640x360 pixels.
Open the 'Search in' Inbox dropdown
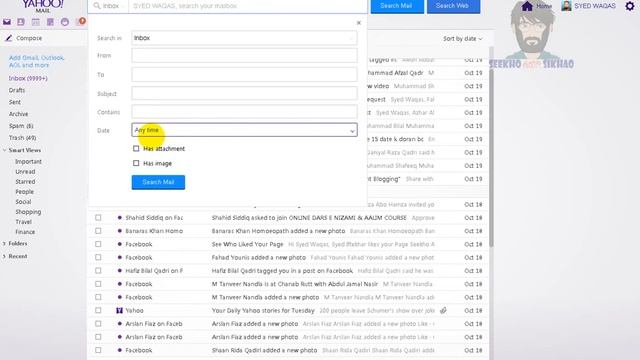pos(244,38)
